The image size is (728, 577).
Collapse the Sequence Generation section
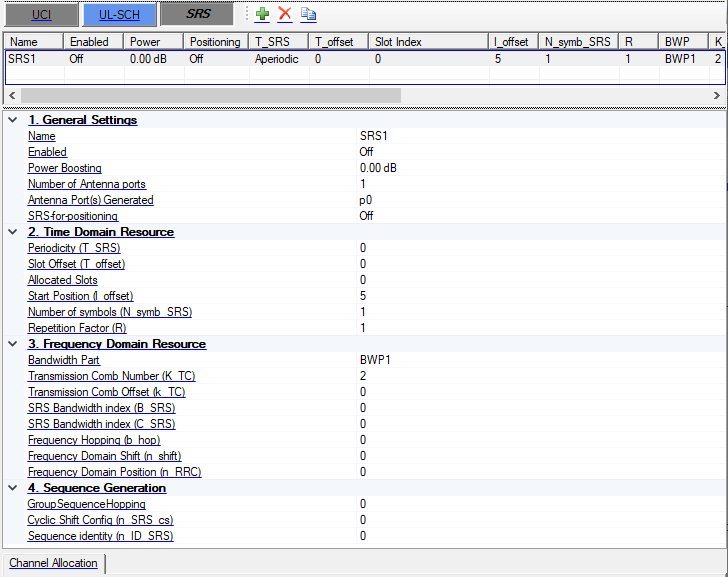point(12,488)
